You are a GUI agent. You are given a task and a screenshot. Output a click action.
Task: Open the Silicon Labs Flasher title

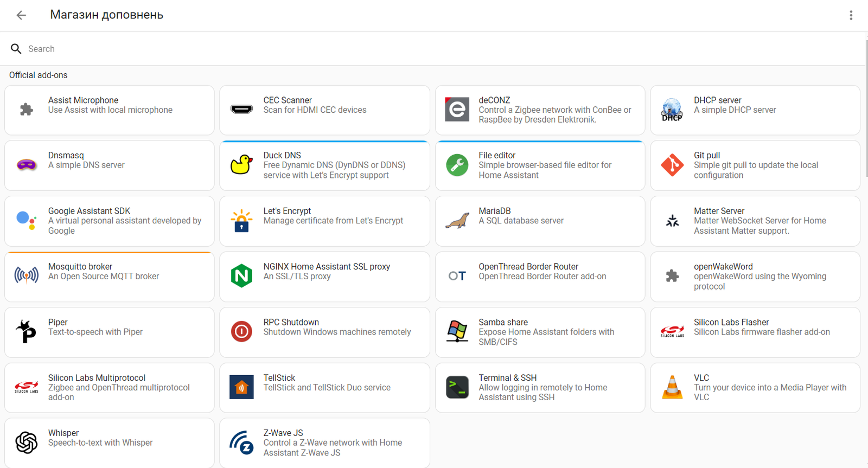(x=731, y=322)
